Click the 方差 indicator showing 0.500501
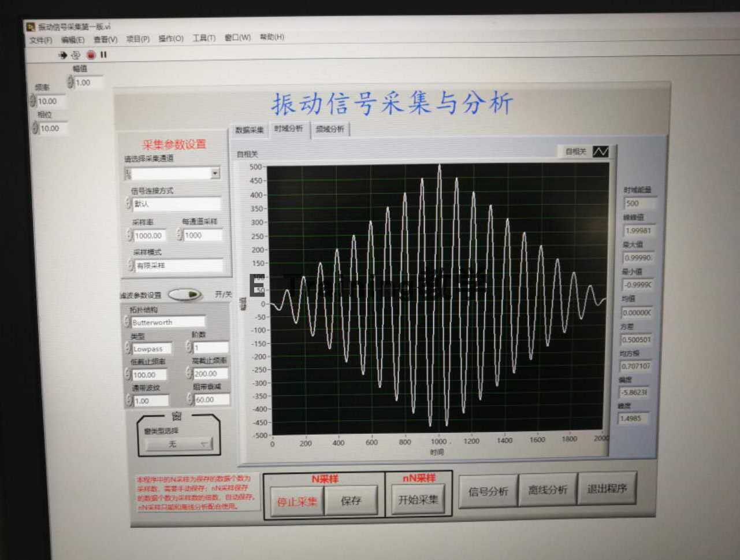This screenshot has height=560, width=740. click(x=637, y=340)
